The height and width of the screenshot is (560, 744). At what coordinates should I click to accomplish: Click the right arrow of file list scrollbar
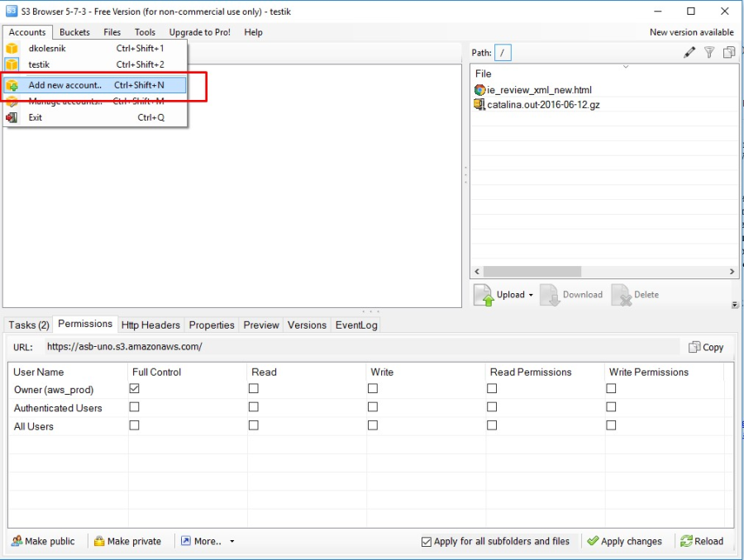[x=732, y=272]
